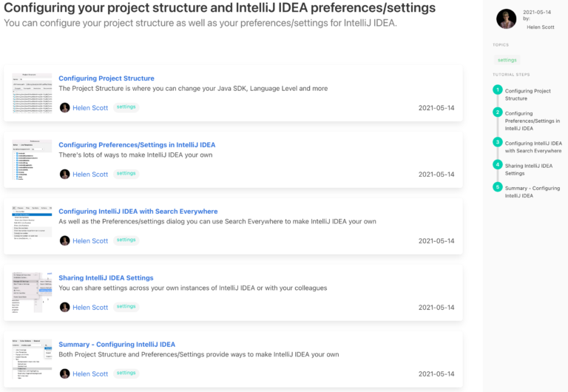This screenshot has height=392, width=568.
Task: Select step 2 circle in tutorial steps
Action: (498, 112)
